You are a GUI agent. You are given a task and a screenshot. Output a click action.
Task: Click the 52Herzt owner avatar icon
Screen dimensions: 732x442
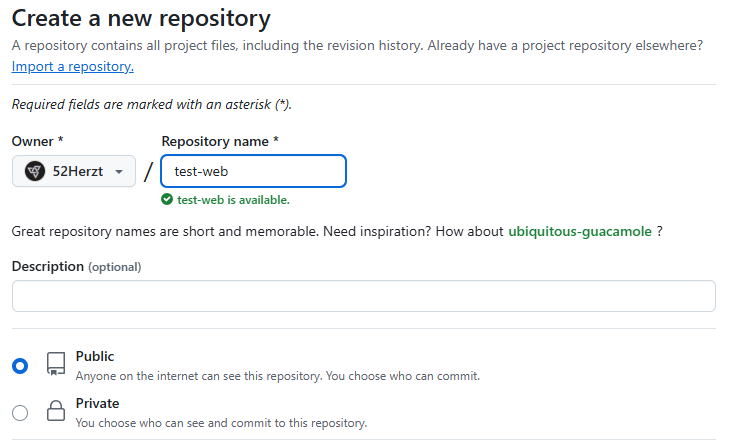(x=34, y=172)
